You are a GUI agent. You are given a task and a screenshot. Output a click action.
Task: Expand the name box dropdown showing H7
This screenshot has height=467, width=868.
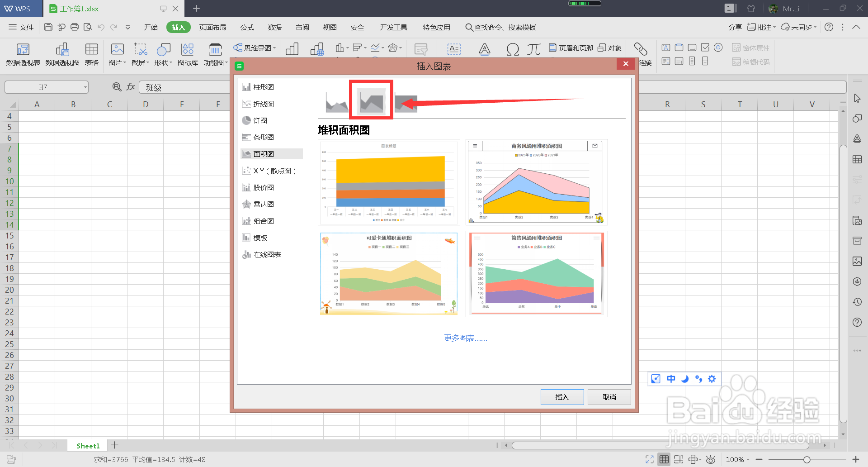point(85,87)
